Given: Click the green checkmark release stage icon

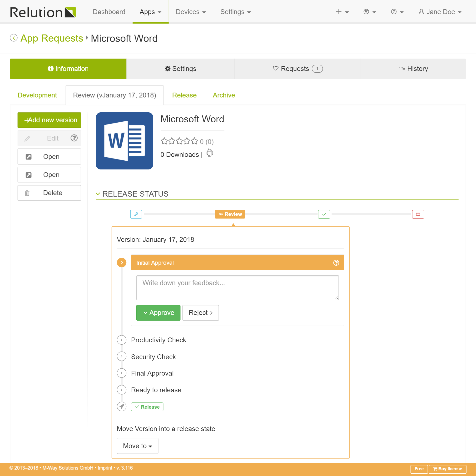Looking at the screenshot, I should point(324,214).
